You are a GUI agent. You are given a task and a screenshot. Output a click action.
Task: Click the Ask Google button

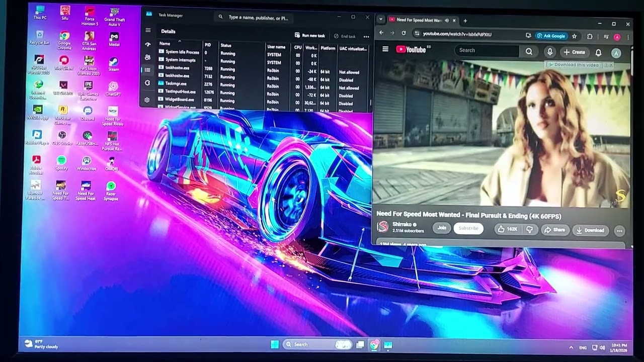pos(551,36)
